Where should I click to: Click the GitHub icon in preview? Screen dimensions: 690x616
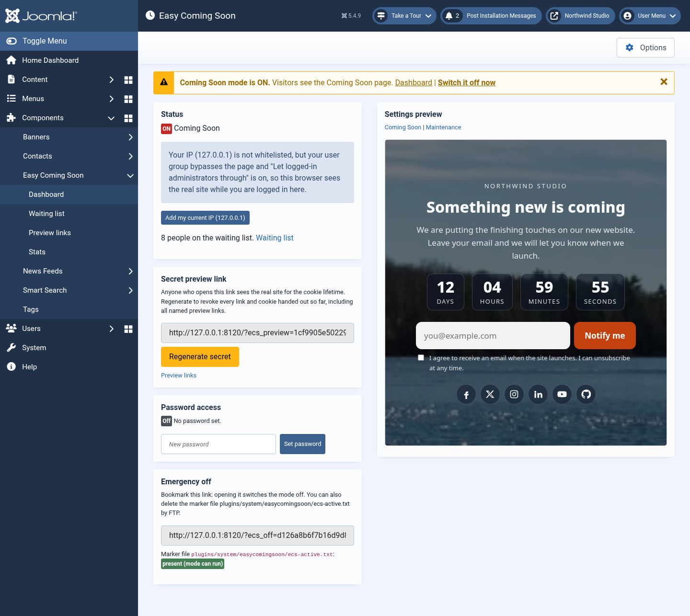click(586, 394)
